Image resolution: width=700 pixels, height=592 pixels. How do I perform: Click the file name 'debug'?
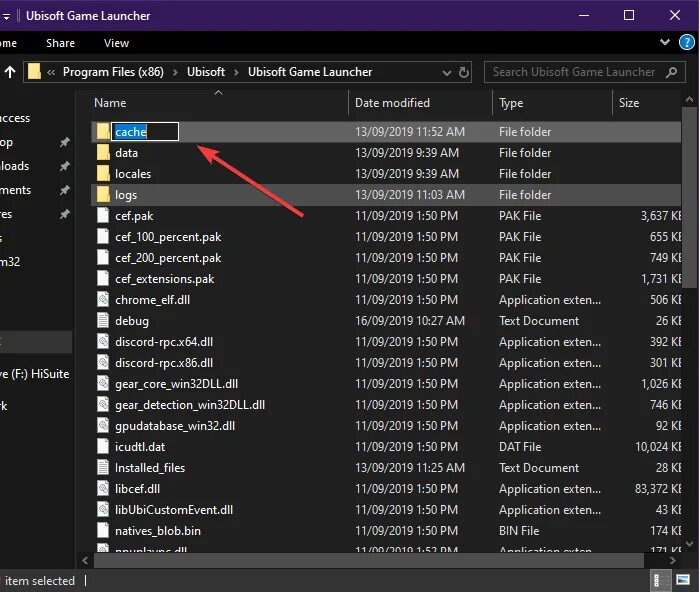coord(132,321)
